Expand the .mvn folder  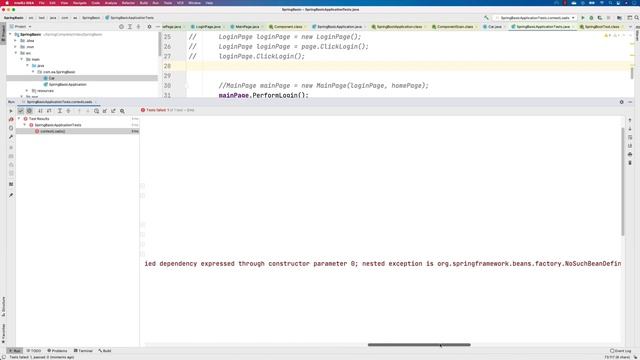[16, 47]
